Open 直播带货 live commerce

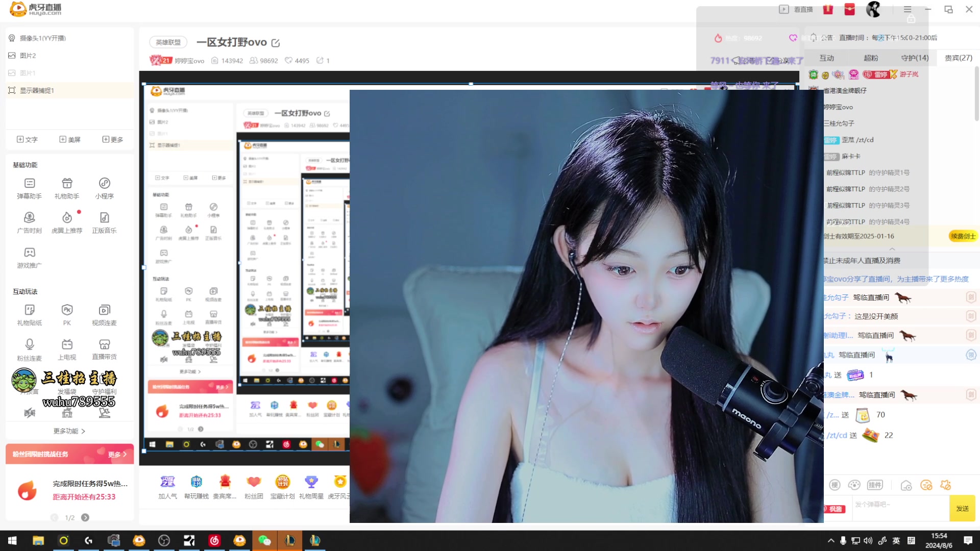pos(104,349)
